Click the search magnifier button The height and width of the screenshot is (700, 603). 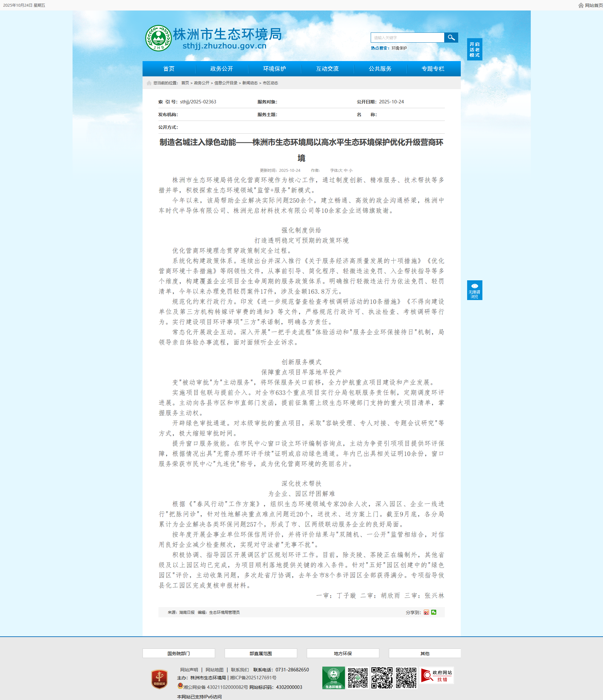click(x=451, y=38)
